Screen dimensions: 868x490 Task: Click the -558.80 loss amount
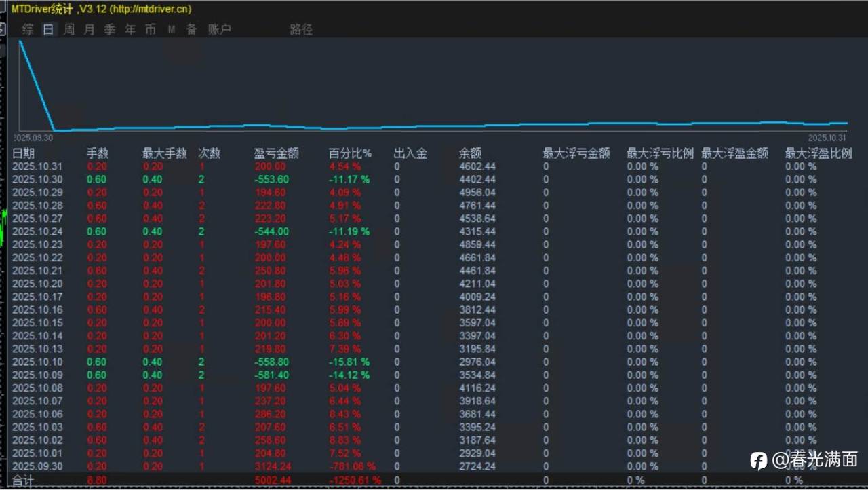tap(271, 362)
